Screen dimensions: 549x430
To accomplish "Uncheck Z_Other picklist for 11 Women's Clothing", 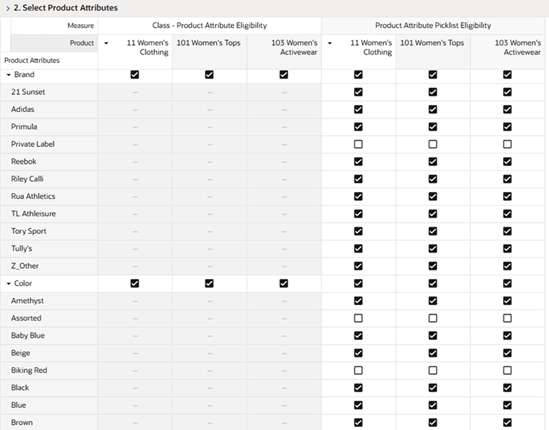I will pos(358,266).
